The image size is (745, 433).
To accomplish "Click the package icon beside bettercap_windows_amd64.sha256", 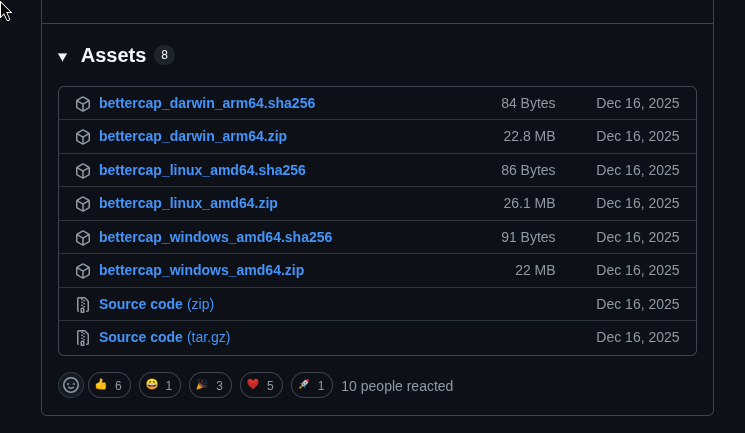I will pos(83,238).
